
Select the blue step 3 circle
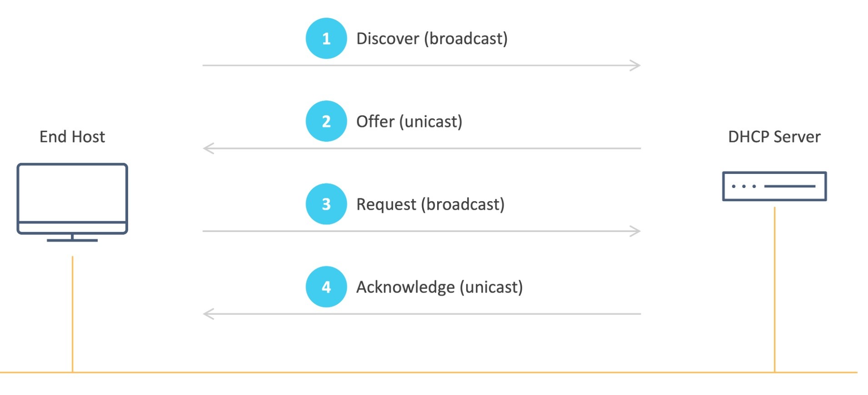[326, 204]
